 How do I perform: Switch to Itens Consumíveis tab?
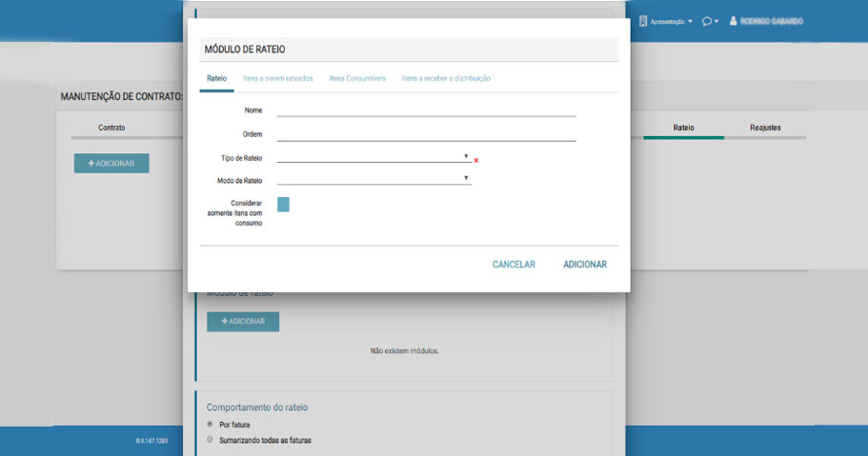point(357,79)
